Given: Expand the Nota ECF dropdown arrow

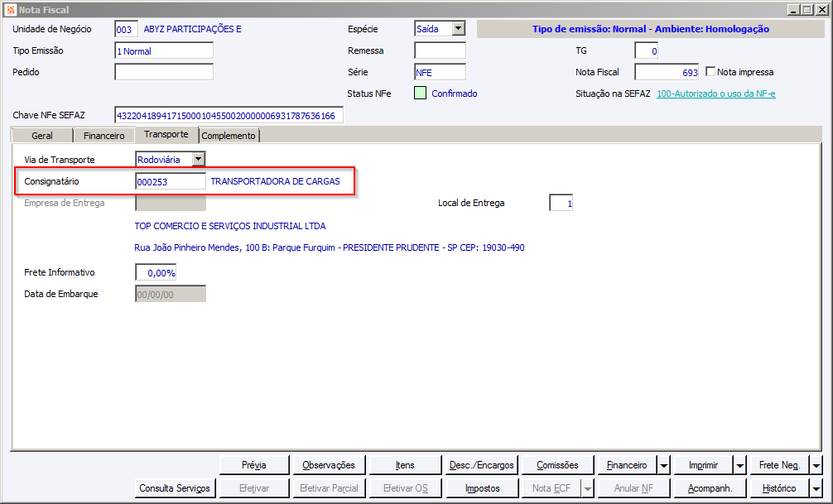Looking at the screenshot, I should coord(588,488).
